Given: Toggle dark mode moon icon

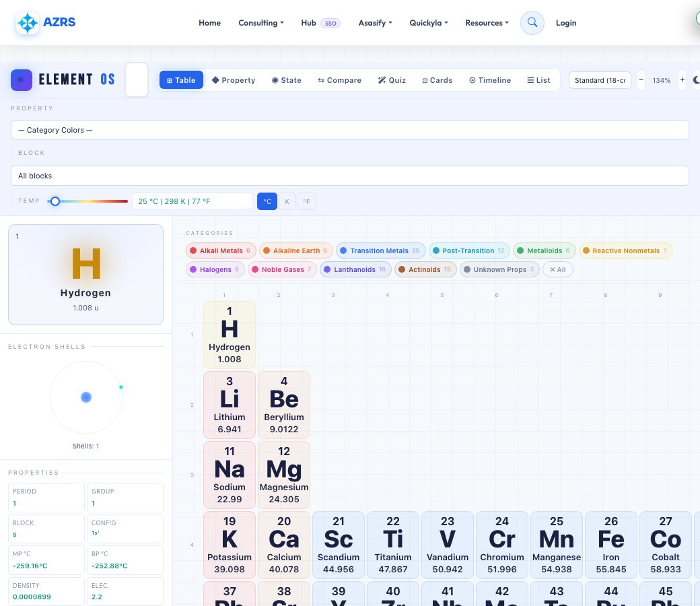Looking at the screenshot, I should click(x=697, y=80).
